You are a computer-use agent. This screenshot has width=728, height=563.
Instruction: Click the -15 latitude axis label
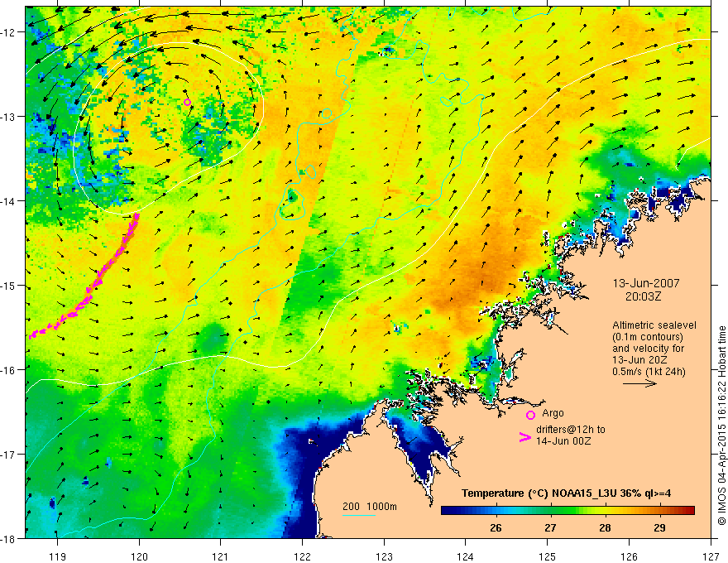tap(8, 286)
